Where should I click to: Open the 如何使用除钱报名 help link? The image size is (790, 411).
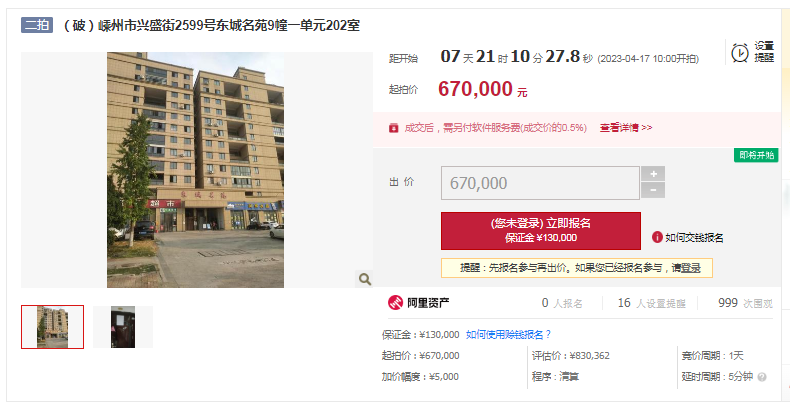(x=508, y=334)
